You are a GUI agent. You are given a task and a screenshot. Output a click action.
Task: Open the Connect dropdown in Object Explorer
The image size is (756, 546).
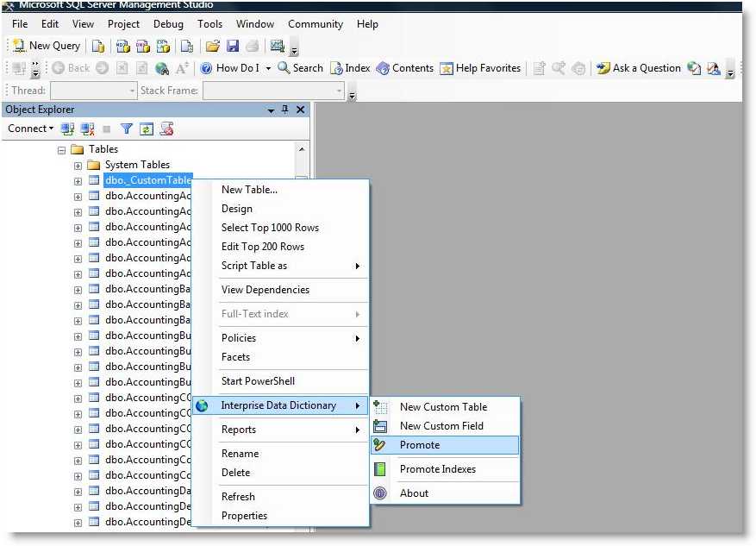(30, 129)
